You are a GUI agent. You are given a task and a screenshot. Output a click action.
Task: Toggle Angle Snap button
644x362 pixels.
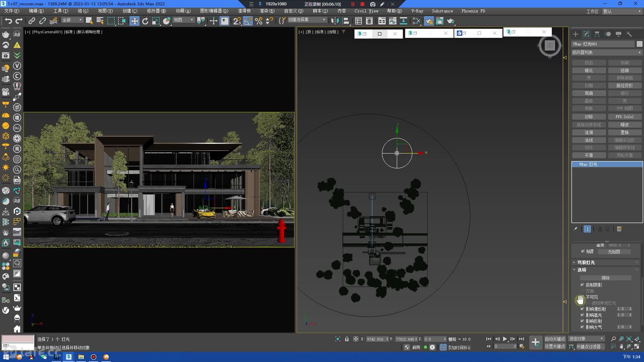click(x=248, y=21)
